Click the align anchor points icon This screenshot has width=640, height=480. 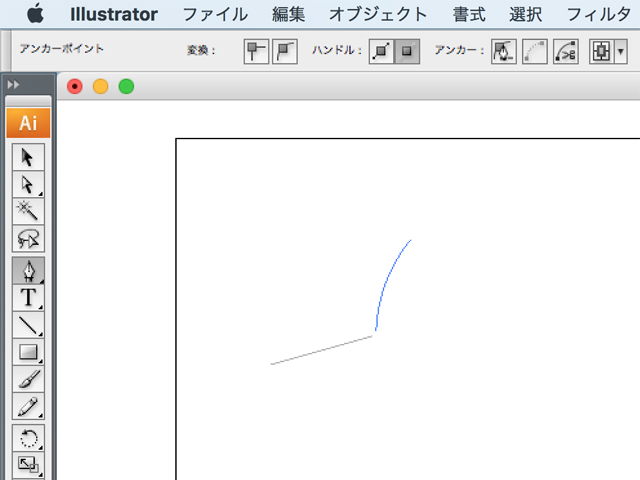pyautogui.click(x=601, y=51)
